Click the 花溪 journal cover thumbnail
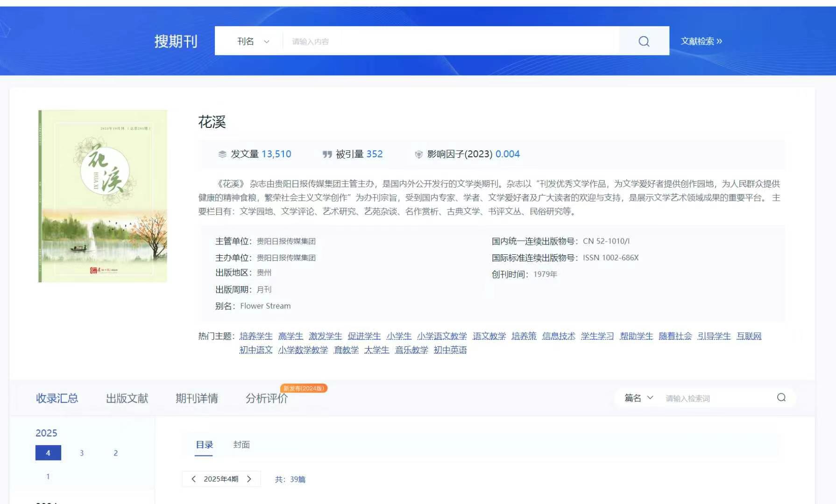The width and height of the screenshot is (836, 504). point(103,196)
